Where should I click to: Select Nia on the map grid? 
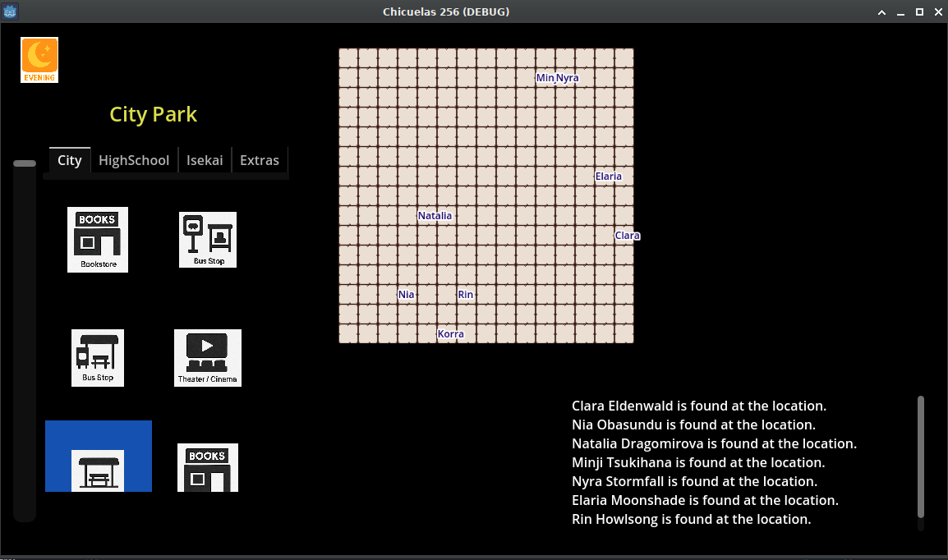[x=406, y=295]
